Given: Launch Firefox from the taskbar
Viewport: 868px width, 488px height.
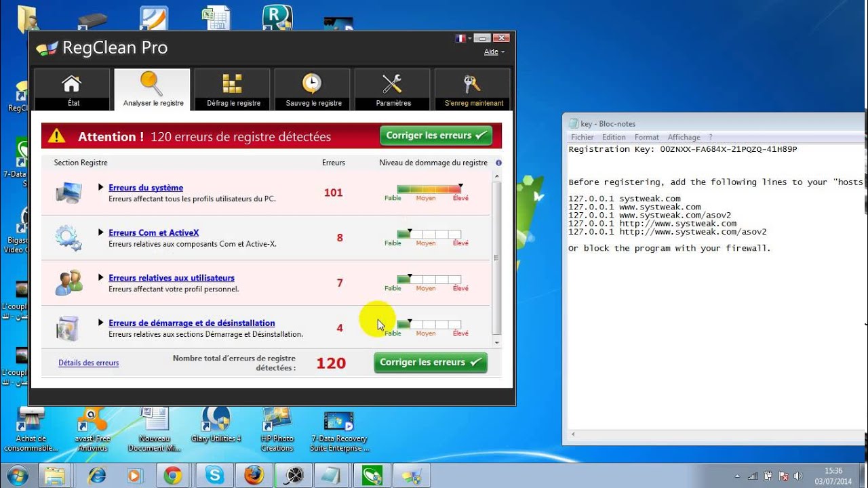Looking at the screenshot, I should pyautogui.click(x=254, y=476).
